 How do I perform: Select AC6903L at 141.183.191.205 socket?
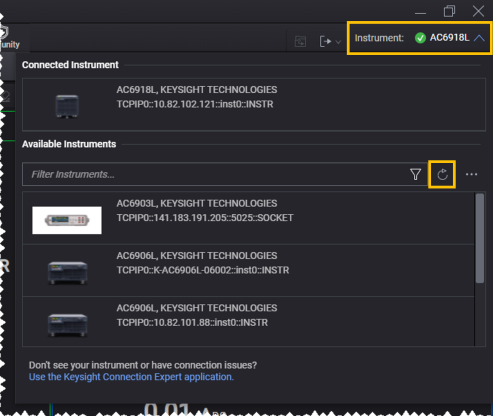248,218
